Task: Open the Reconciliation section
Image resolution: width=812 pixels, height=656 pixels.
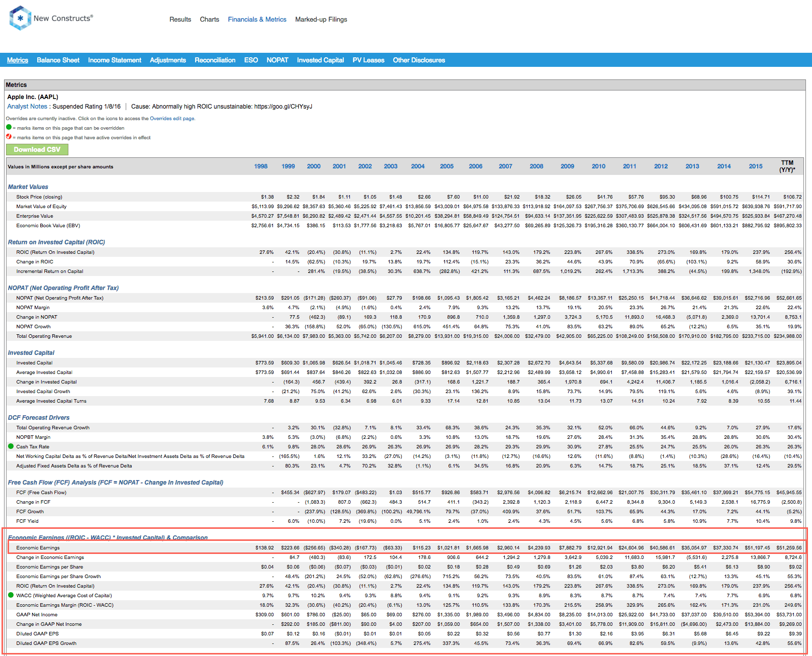Action: 215,60
